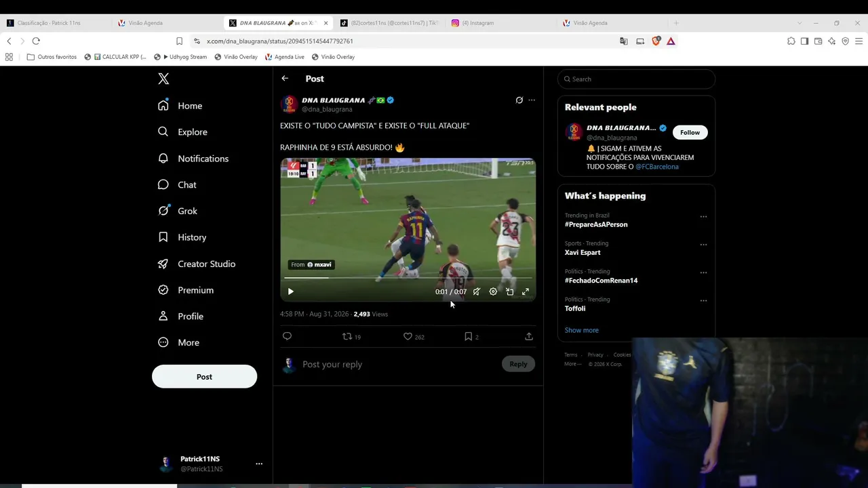Close the DNA BLAUGRANA browser tab

[325, 23]
